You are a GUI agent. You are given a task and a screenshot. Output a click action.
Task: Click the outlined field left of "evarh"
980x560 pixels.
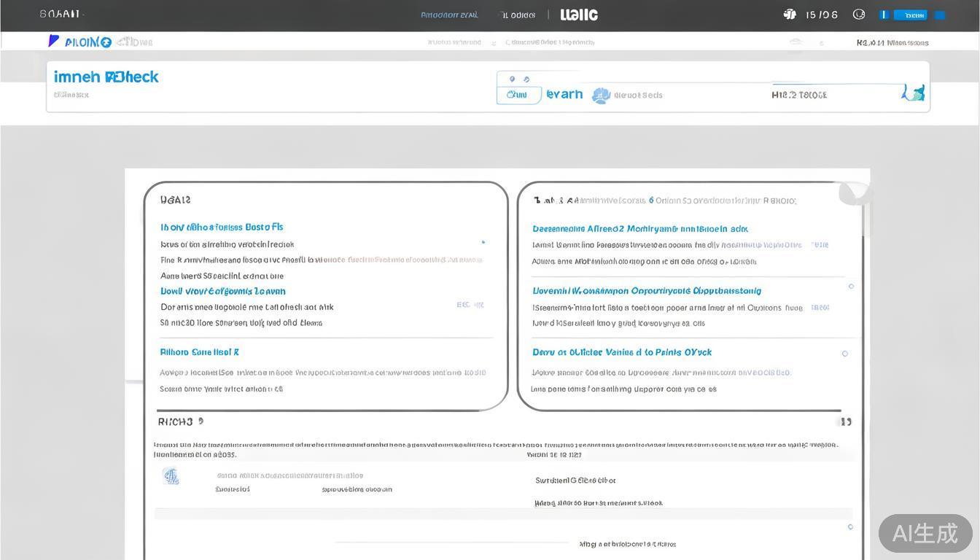(x=518, y=95)
